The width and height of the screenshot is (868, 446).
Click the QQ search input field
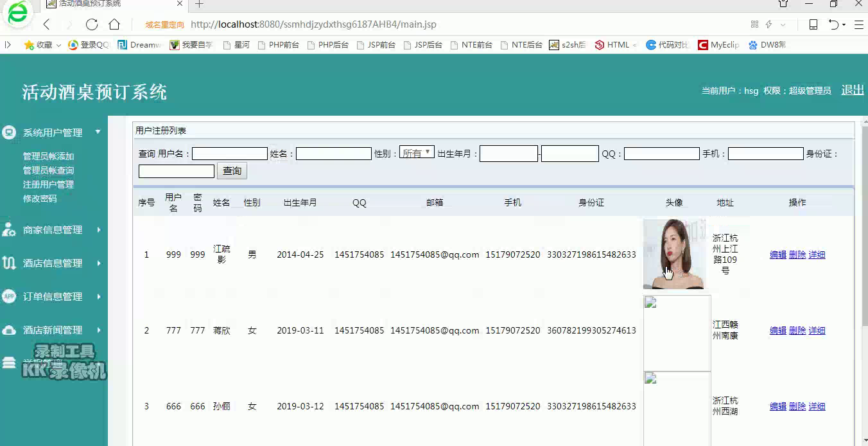662,154
